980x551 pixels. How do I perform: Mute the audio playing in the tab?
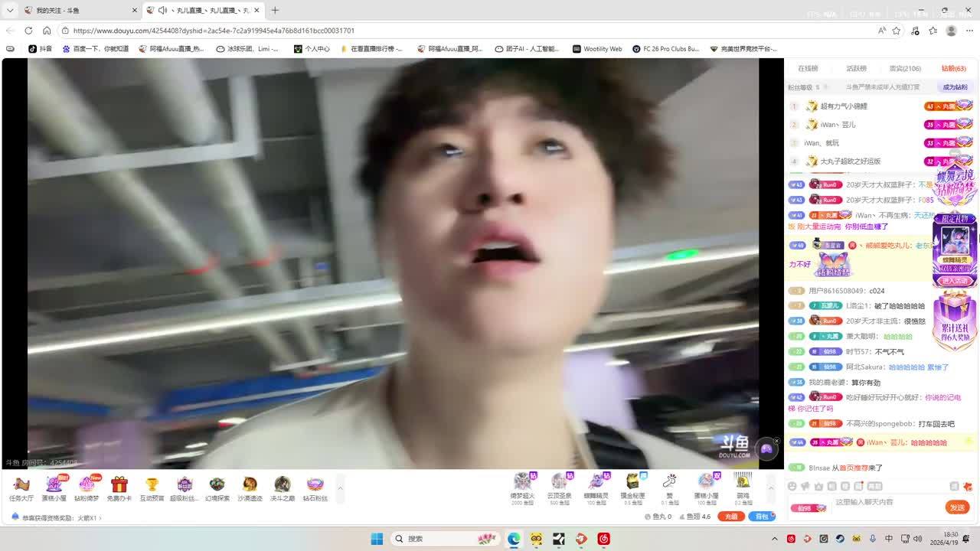(x=162, y=10)
